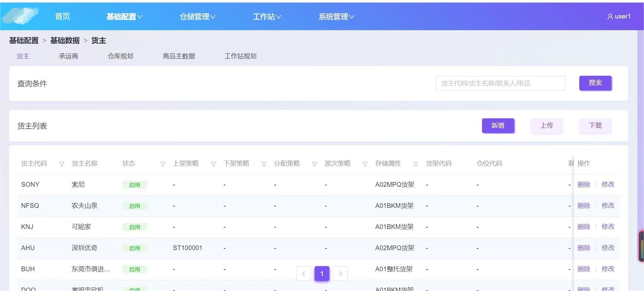Filter the 下架策略 column

(x=264, y=164)
